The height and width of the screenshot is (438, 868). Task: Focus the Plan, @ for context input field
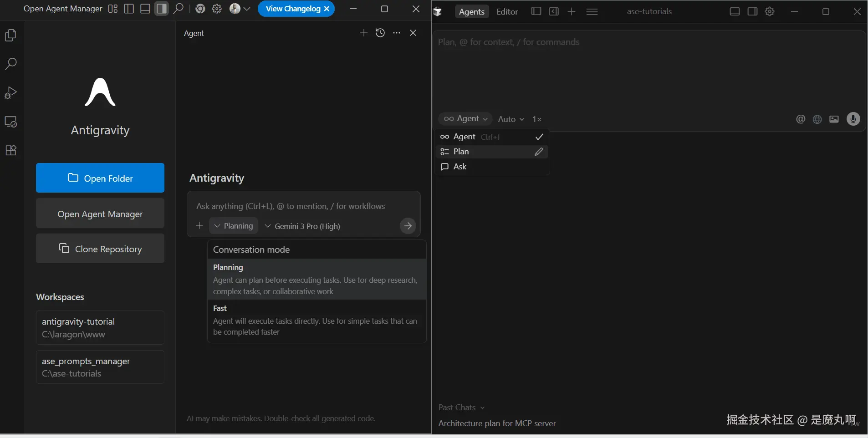[x=648, y=71]
